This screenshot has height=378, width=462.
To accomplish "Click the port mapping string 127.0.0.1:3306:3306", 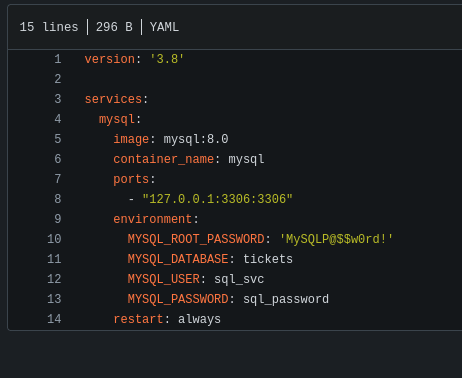I will pos(217,199).
